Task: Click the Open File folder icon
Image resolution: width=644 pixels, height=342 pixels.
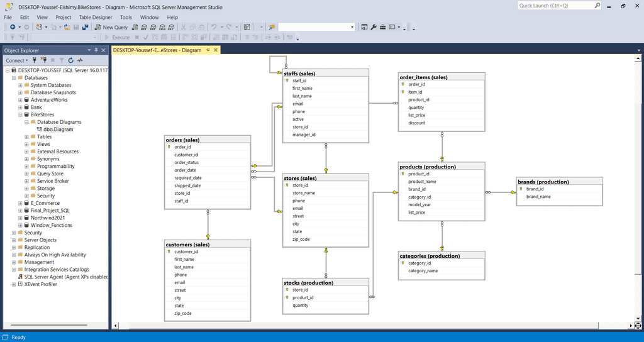Action: (x=67, y=27)
